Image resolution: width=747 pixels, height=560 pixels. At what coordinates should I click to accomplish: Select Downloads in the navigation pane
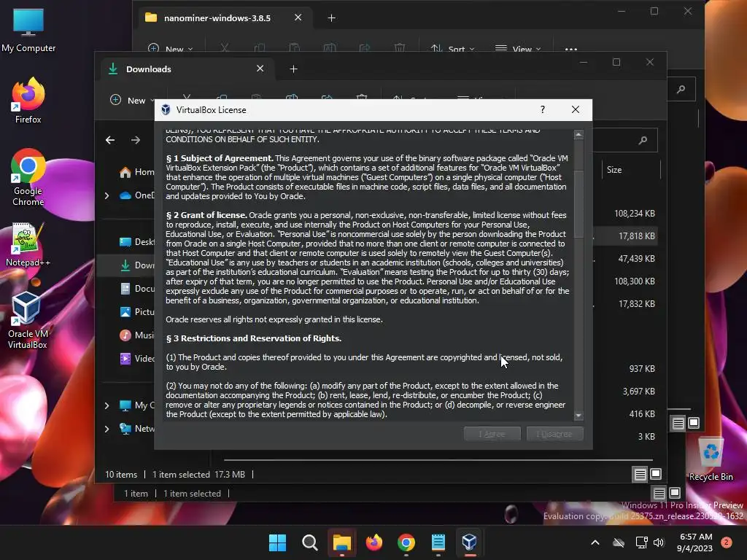[126, 265]
